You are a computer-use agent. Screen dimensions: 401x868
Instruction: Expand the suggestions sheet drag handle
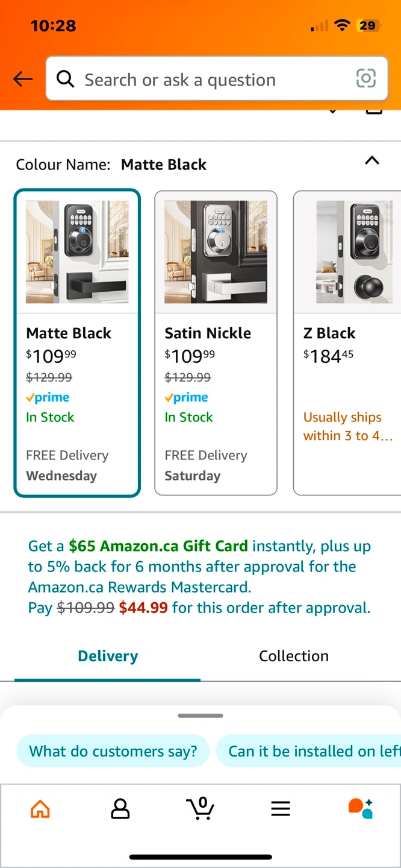tap(200, 715)
